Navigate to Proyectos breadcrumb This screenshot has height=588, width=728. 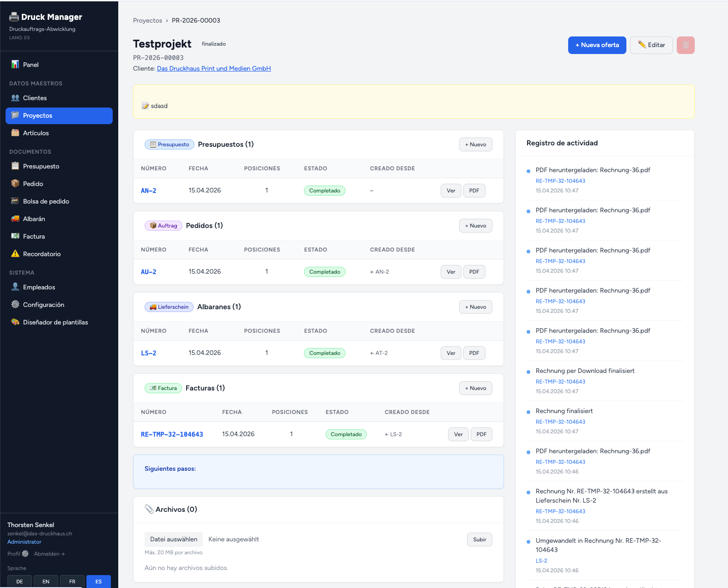point(147,20)
